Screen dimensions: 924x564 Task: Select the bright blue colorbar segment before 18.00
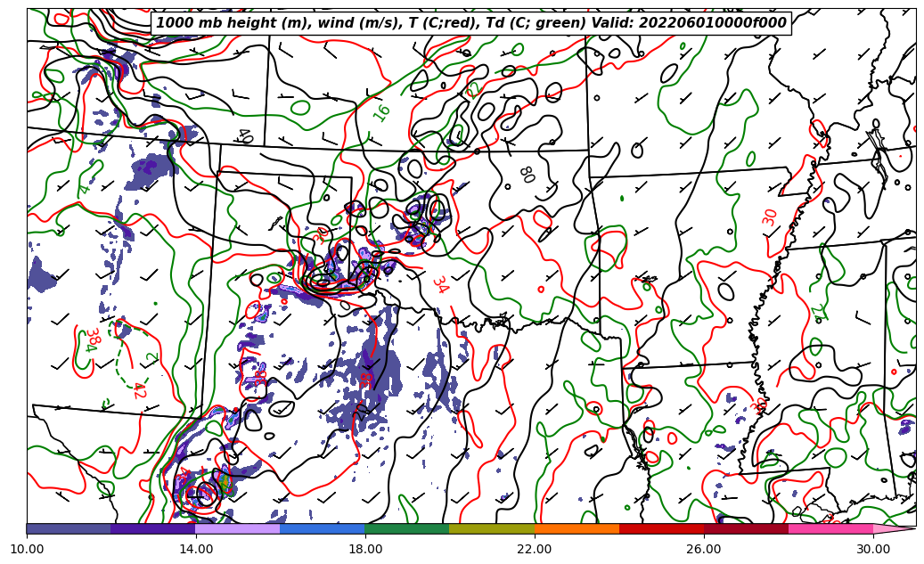tap(323, 528)
